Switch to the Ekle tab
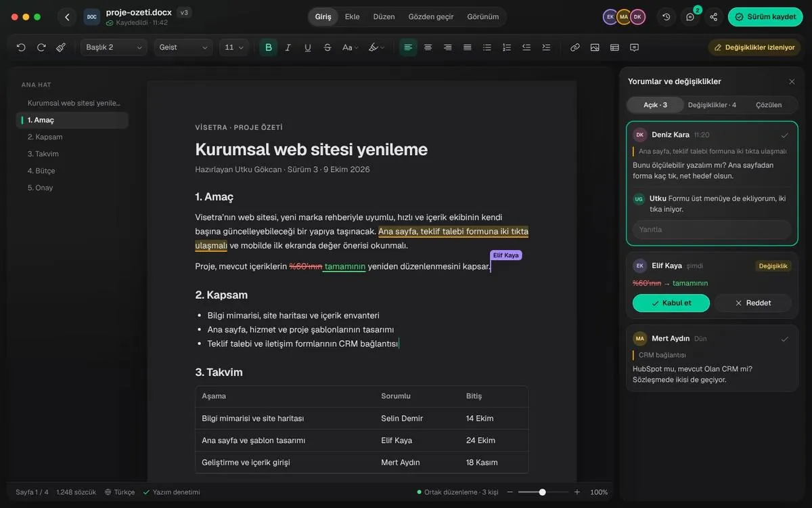Viewport: 812px width, 508px height. (352, 17)
